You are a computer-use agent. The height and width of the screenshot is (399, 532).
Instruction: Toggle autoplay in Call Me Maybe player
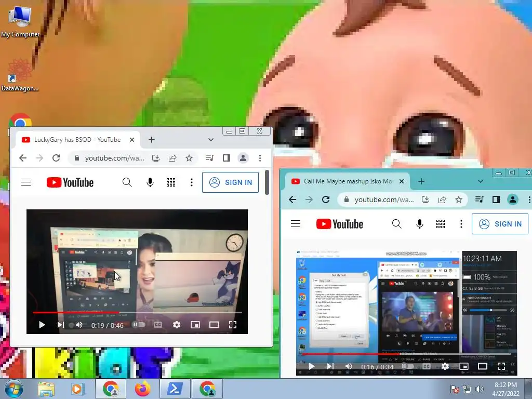tap(407, 366)
